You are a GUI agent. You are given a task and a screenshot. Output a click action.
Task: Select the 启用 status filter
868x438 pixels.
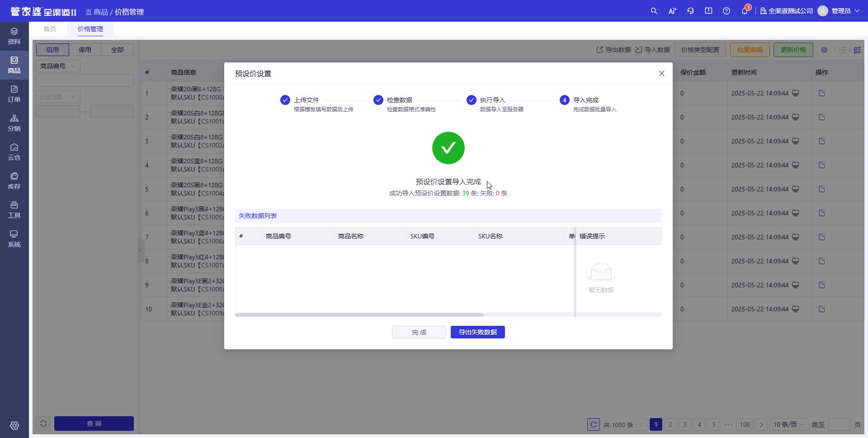click(52, 50)
